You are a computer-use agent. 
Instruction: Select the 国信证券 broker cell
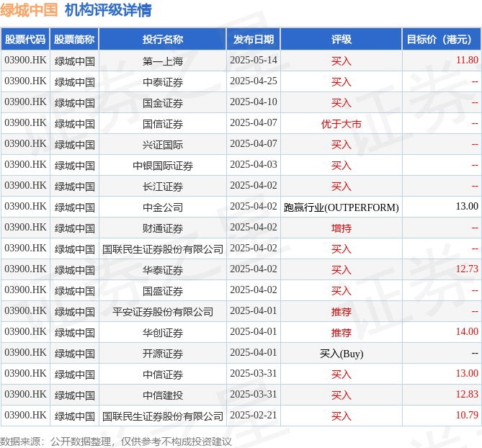[x=163, y=124]
